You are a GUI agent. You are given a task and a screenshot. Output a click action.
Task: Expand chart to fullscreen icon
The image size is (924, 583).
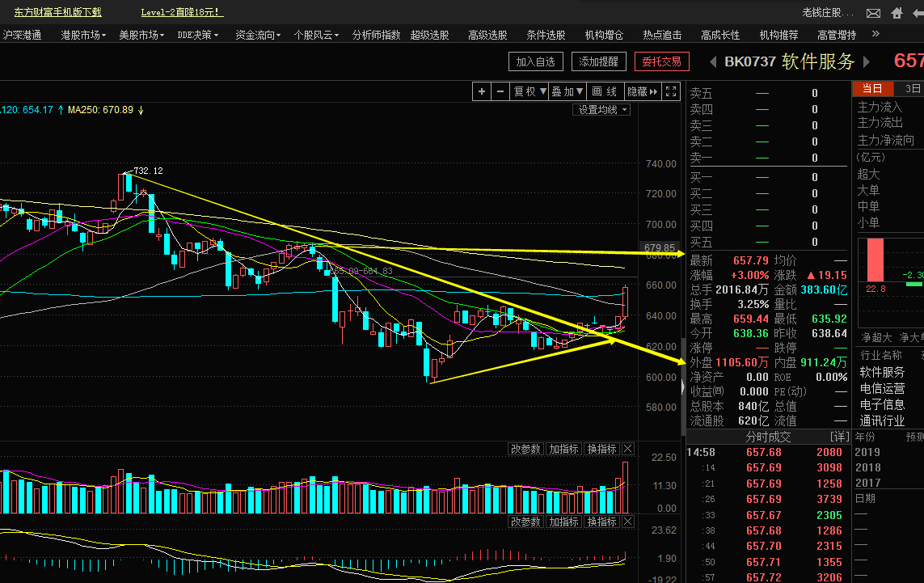coord(671,91)
